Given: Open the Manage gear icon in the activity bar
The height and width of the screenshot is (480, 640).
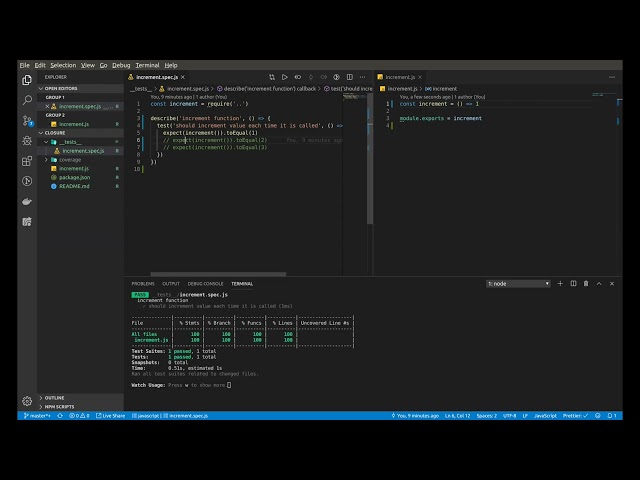Looking at the screenshot, I should pyautogui.click(x=27, y=401).
